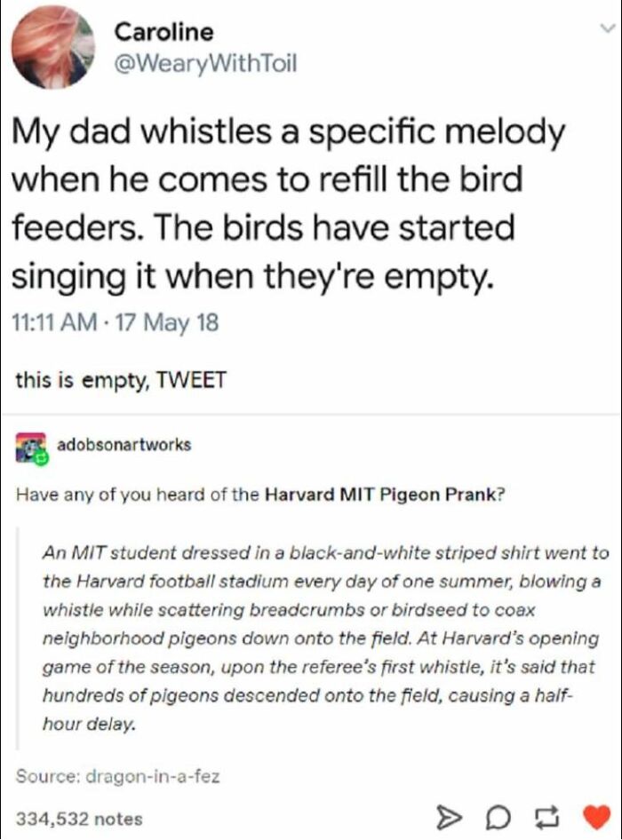View the 334,532 notes count
Viewport: 622px width, 840px height.
coord(78,818)
